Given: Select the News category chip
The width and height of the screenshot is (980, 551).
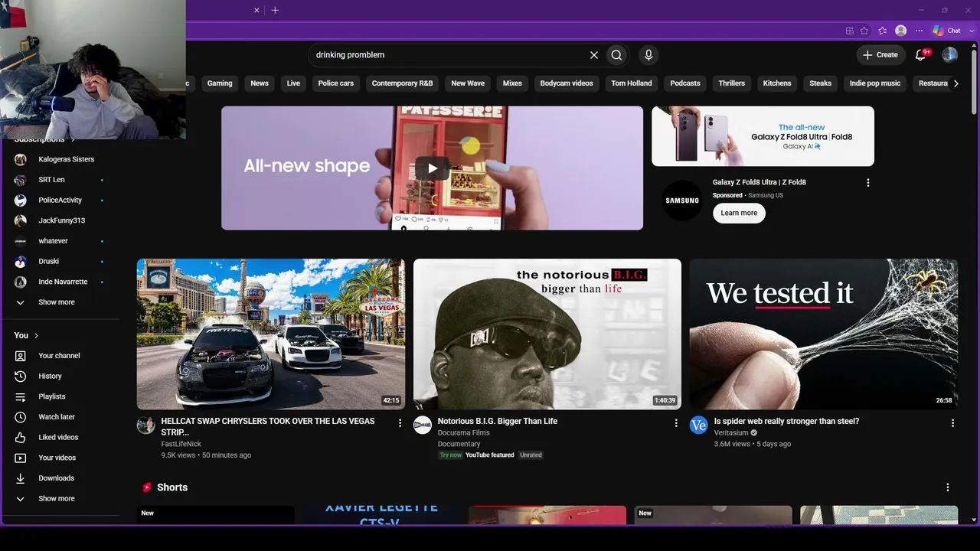Looking at the screenshot, I should (260, 83).
